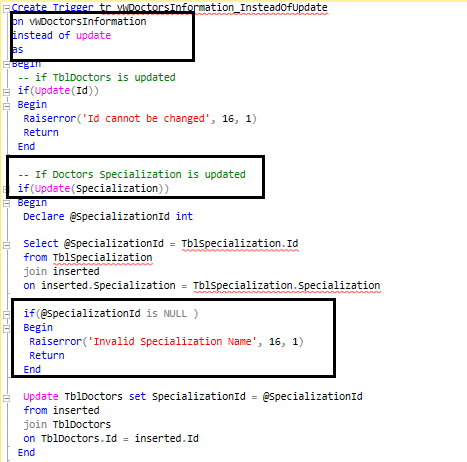Collapse the Begin block after if(Update(Id))
This screenshot has width=467, height=462.
(x=6, y=106)
